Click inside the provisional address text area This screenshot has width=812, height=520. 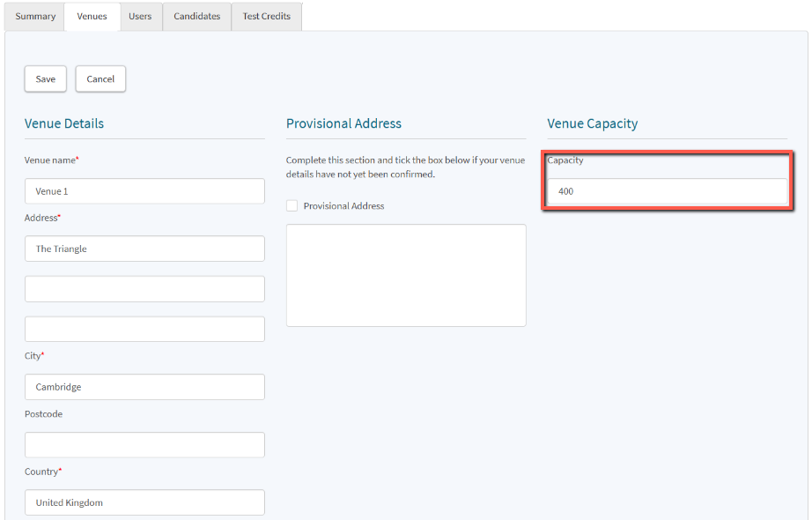pyautogui.click(x=406, y=275)
